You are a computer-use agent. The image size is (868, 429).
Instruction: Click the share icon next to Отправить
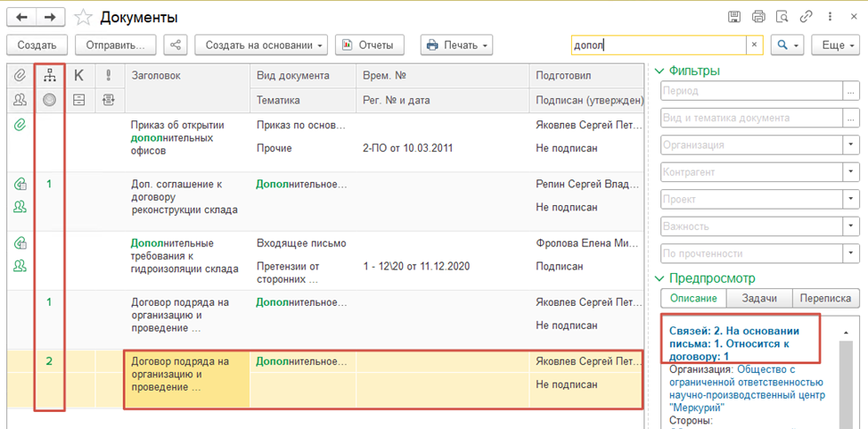pyautogui.click(x=176, y=45)
